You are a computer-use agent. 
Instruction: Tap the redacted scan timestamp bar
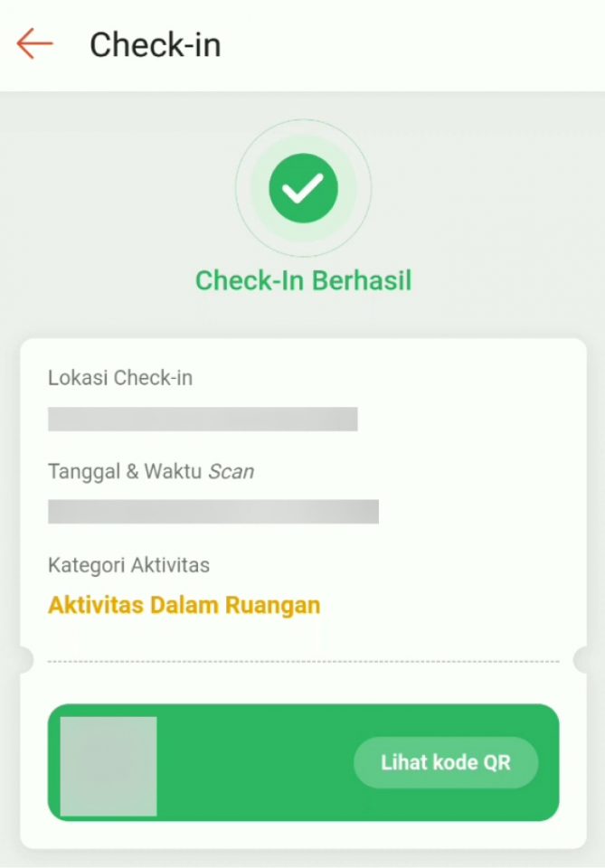point(213,512)
